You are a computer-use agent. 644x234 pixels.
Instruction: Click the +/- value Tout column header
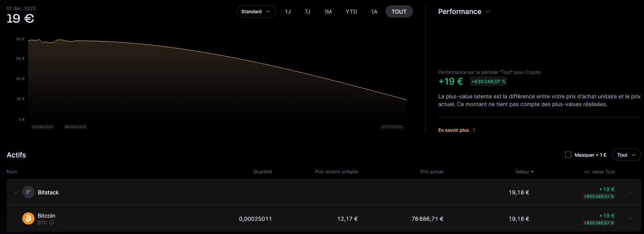click(599, 172)
